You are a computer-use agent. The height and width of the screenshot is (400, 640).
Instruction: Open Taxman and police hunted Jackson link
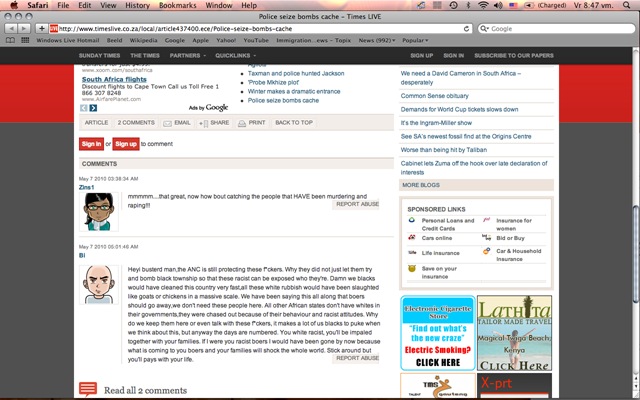296,73
